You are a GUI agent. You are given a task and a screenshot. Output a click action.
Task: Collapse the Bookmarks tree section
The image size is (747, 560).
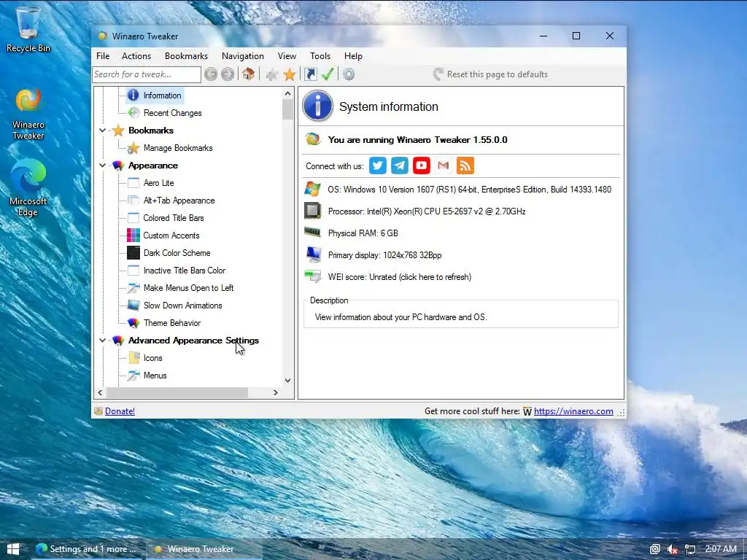[102, 131]
